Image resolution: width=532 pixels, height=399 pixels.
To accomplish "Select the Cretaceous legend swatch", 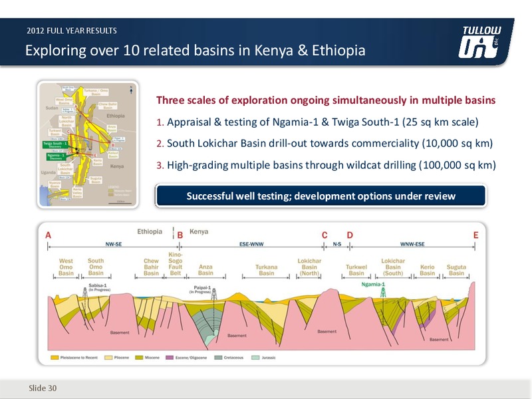I will click(x=218, y=358).
